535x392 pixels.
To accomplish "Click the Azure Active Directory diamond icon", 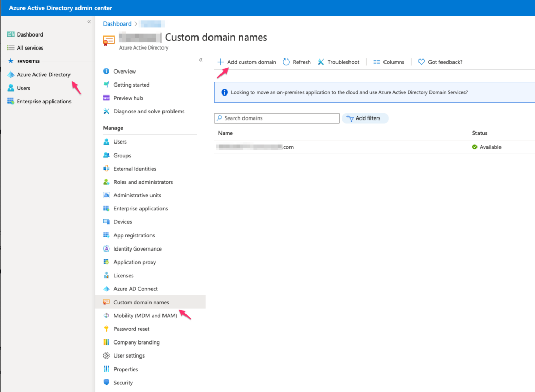I will click(x=10, y=74).
